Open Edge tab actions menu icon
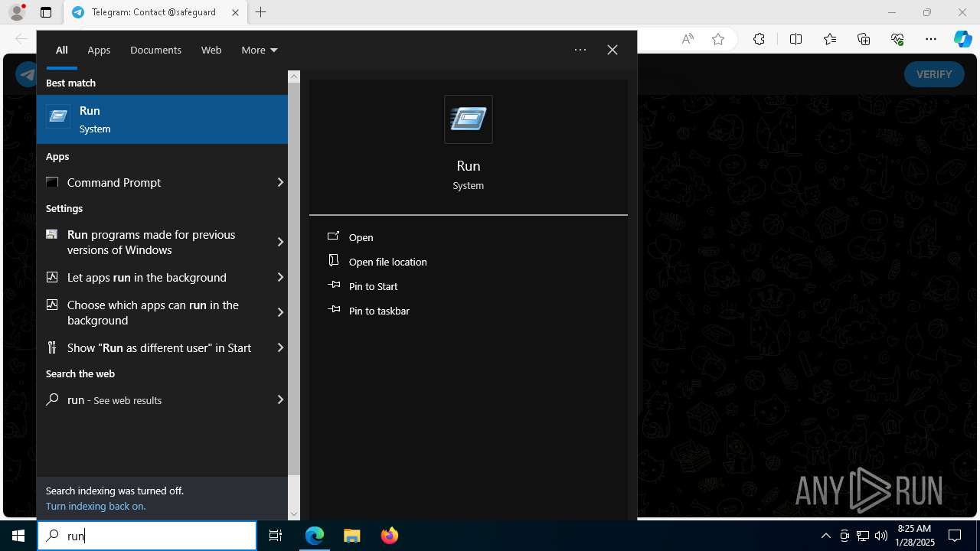 coord(46,12)
